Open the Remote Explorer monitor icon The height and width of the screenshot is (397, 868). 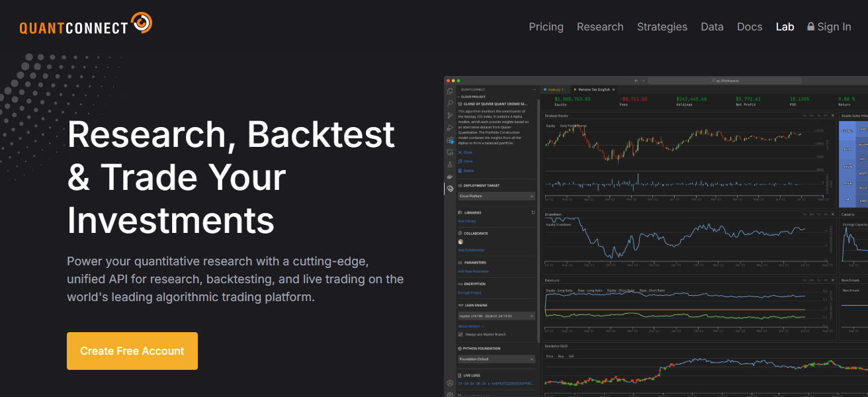pos(450,153)
